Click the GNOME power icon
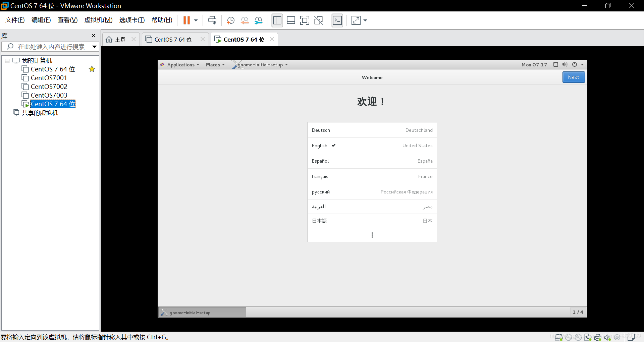Image resolution: width=644 pixels, height=342 pixels. pos(575,64)
